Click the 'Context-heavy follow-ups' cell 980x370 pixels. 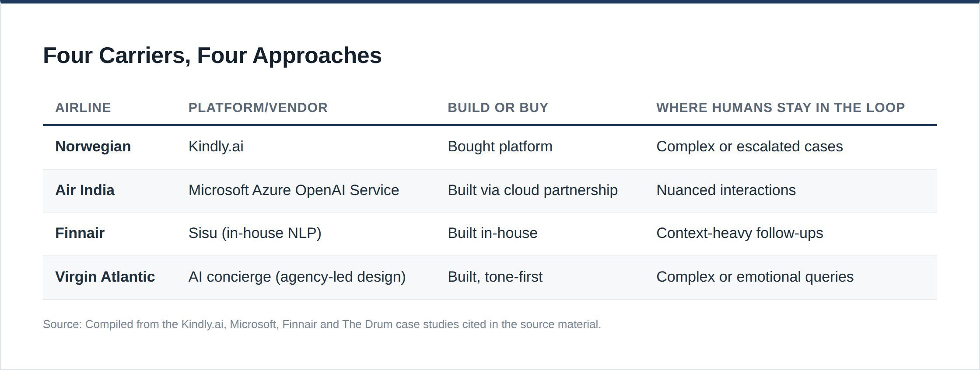tap(740, 233)
